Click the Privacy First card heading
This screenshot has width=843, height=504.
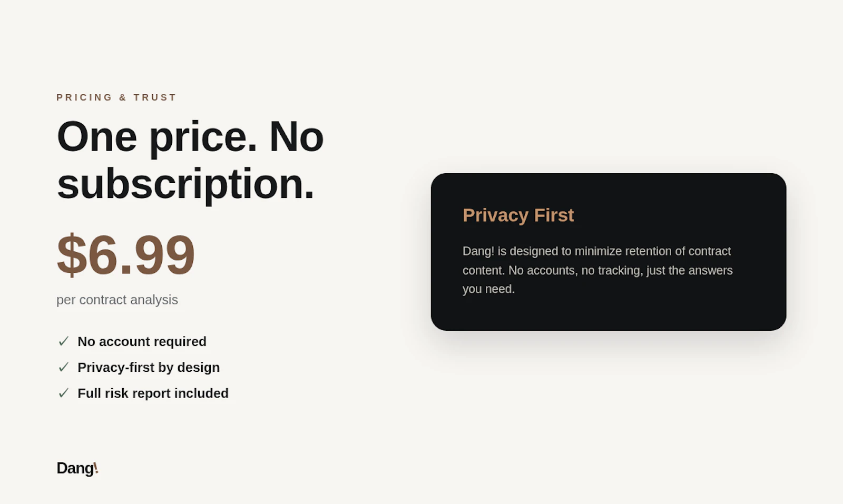[x=518, y=215]
